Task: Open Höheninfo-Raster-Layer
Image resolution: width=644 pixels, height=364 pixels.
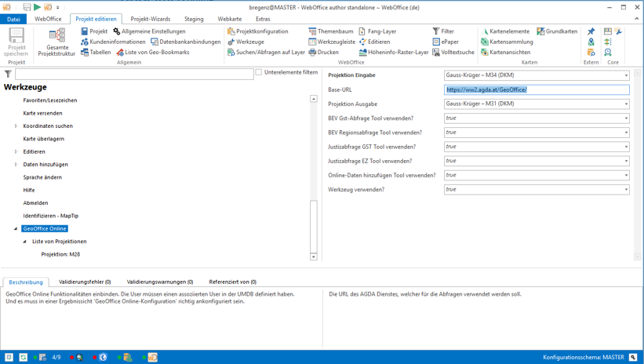Action: coord(394,53)
